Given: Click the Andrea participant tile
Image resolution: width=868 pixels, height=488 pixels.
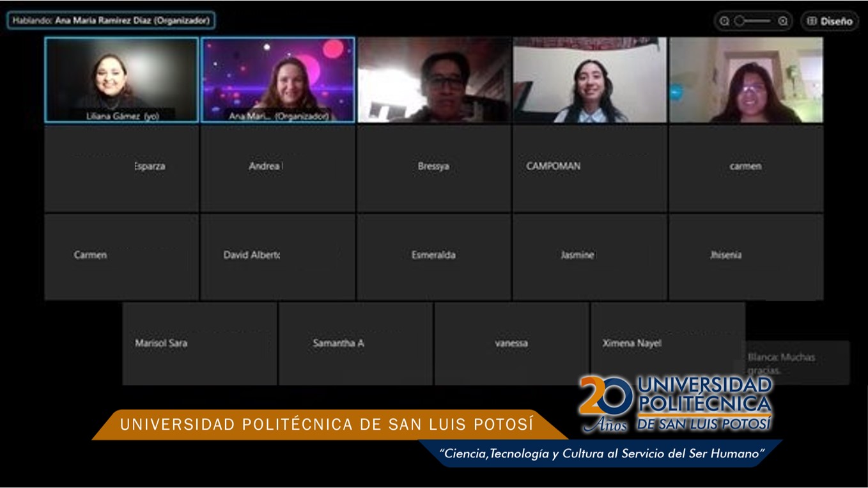Looking at the screenshot, I should point(278,168).
